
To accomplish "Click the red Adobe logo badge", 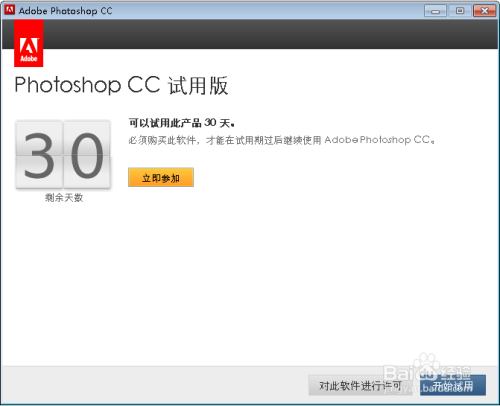I will 29,43.
